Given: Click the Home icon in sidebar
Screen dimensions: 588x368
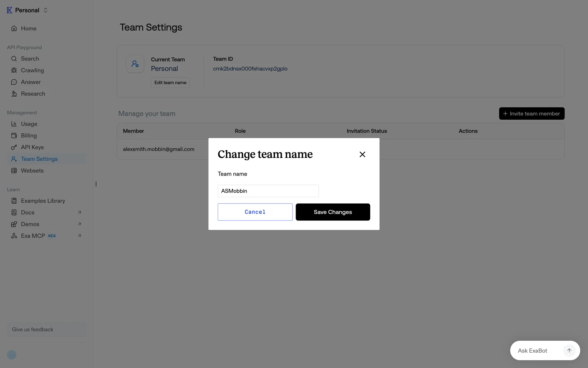Looking at the screenshot, I should coord(14,29).
